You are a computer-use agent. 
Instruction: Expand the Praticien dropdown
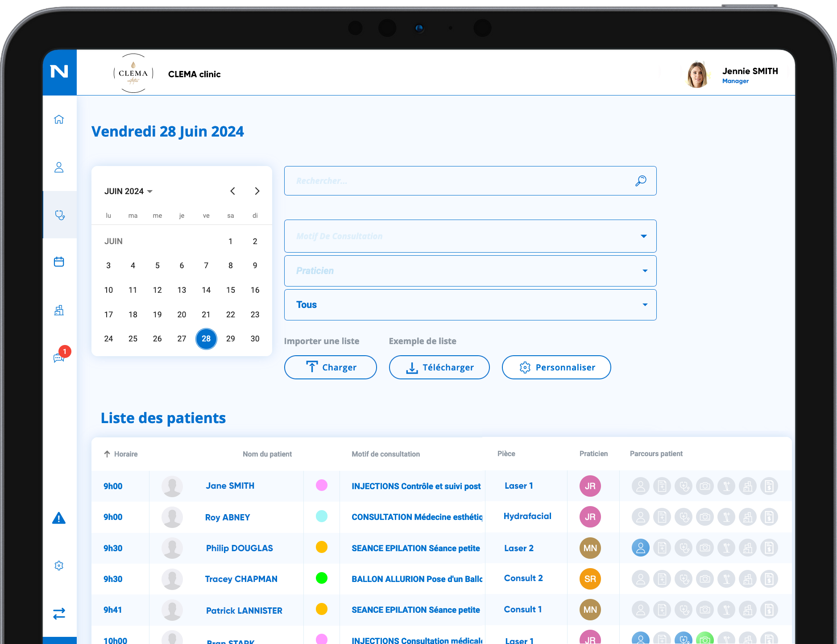[470, 271]
